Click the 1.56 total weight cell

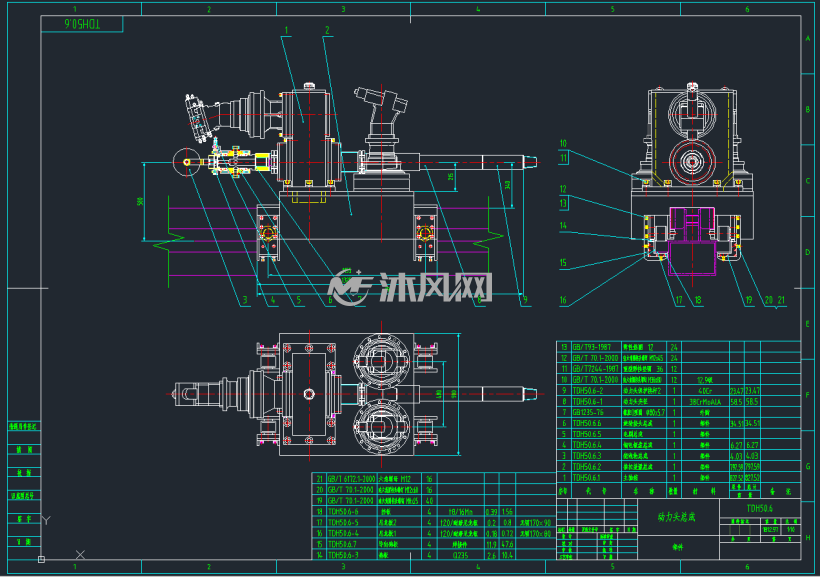507,512
